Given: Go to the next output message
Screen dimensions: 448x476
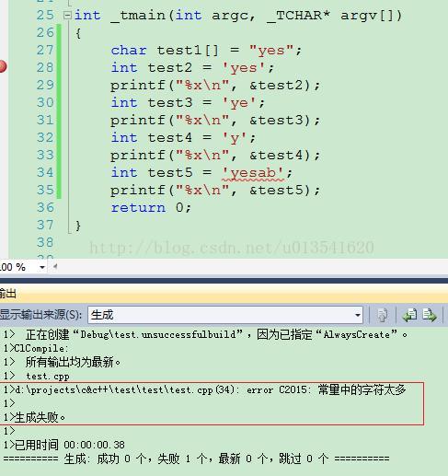Looking at the screenshot, I should 430,315.
